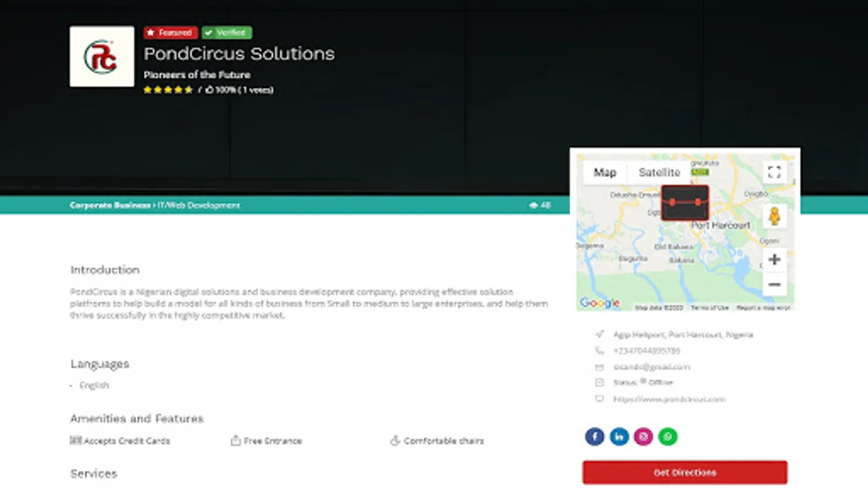Click the PondCircus logo thumbnail
The image size is (868, 488).
[x=102, y=56]
